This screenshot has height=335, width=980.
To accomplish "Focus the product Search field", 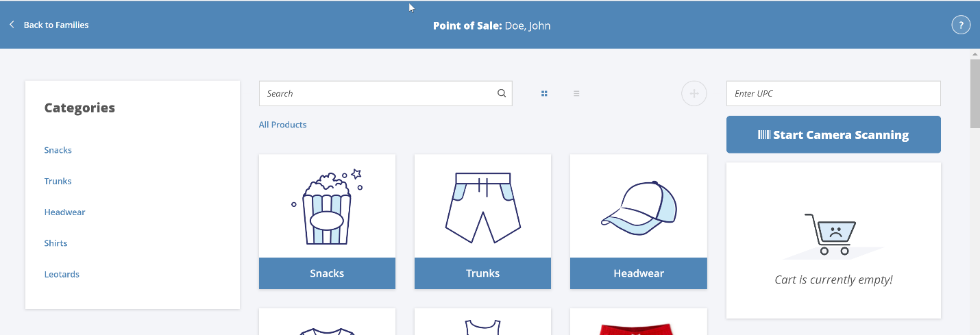I will [385, 93].
